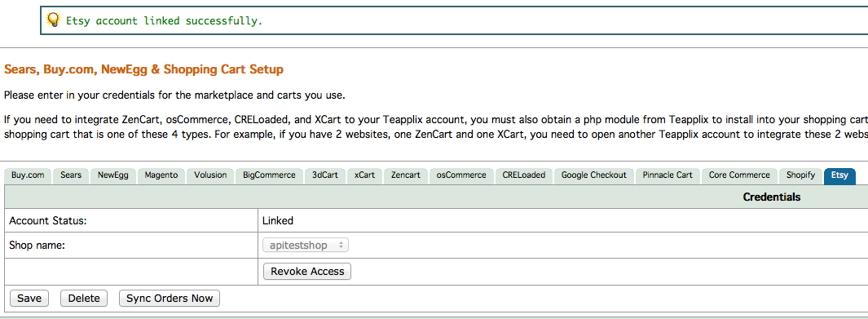Select the 3dCart tab

coord(325,175)
